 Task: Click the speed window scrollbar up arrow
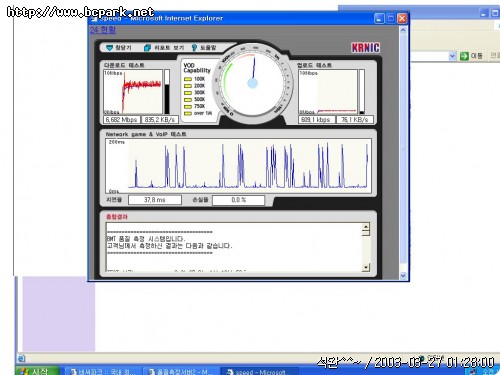403,30
